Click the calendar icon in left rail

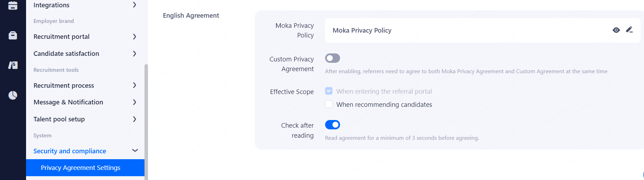(13, 5)
